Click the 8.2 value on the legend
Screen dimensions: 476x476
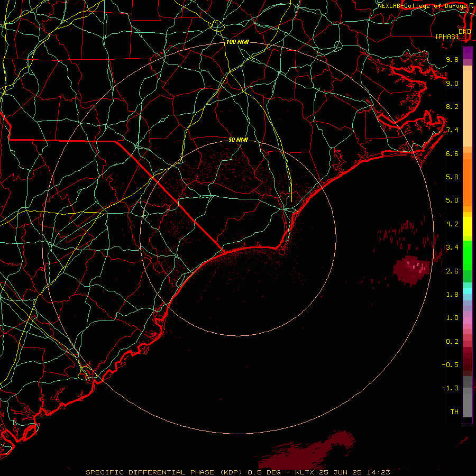(x=452, y=106)
